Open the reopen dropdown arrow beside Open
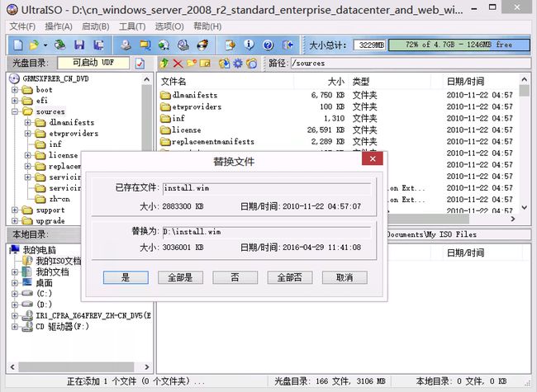 point(45,45)
